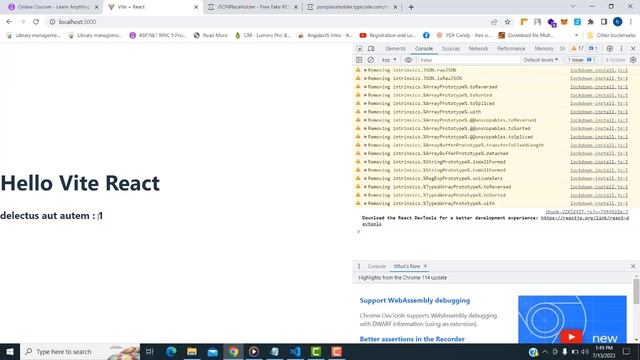
Task: Click the What's New drawer scrollbar
Action: pyautogui.click(x=636, y=291)
